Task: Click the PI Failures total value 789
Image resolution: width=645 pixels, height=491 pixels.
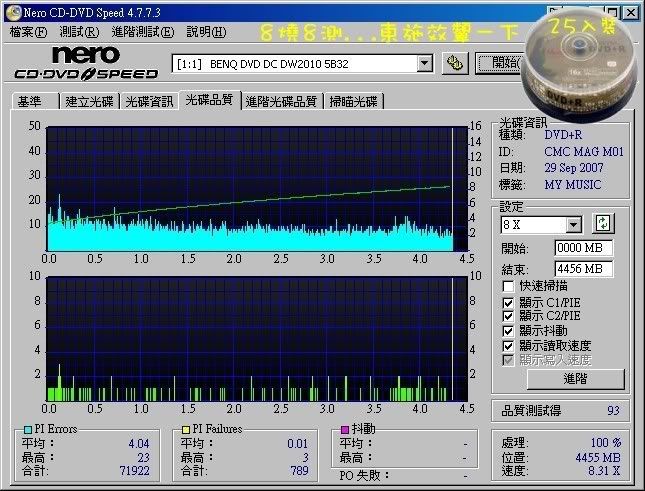Action: pos(299,470)
